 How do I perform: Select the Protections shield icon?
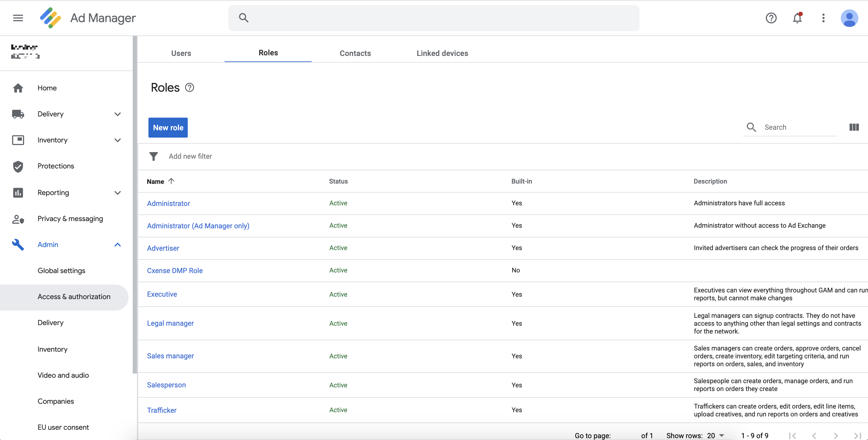click(18, 166)
